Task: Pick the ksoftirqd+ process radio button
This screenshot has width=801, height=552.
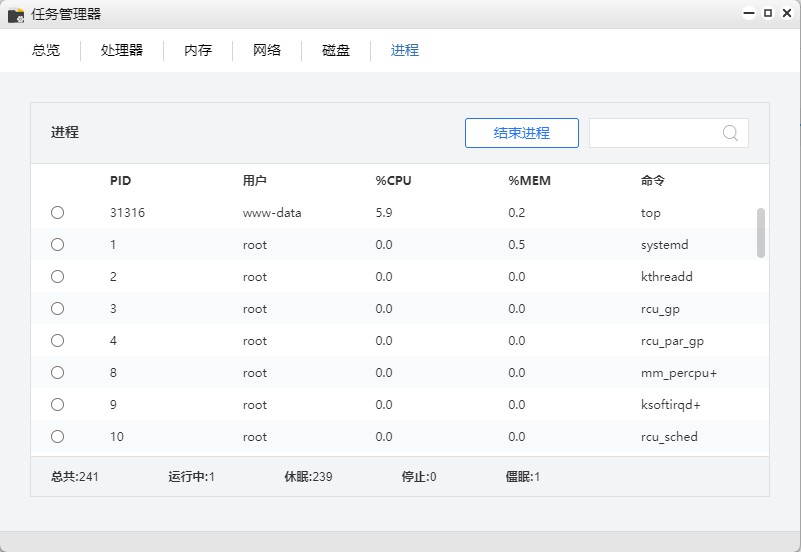Action: coord(57,405)
